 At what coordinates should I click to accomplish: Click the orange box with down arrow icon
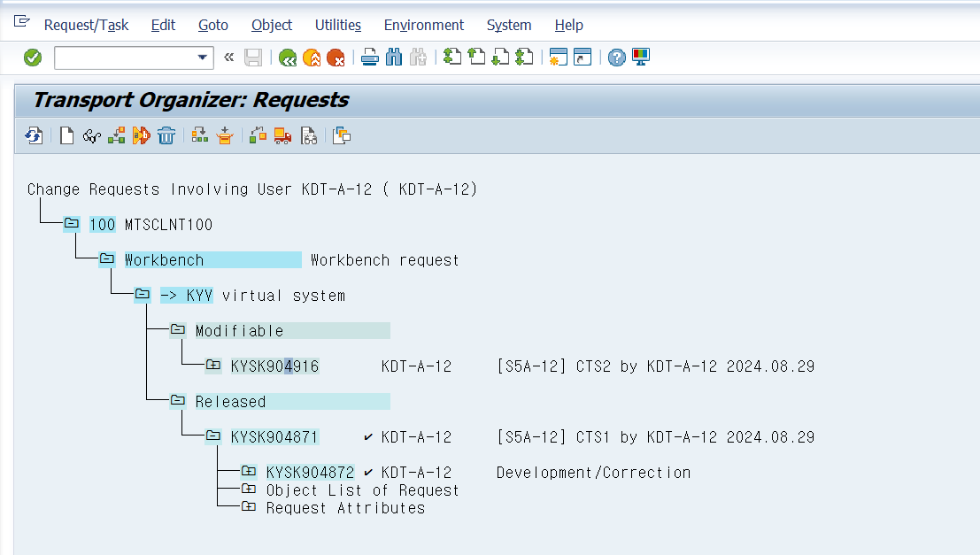coord(225,135)
